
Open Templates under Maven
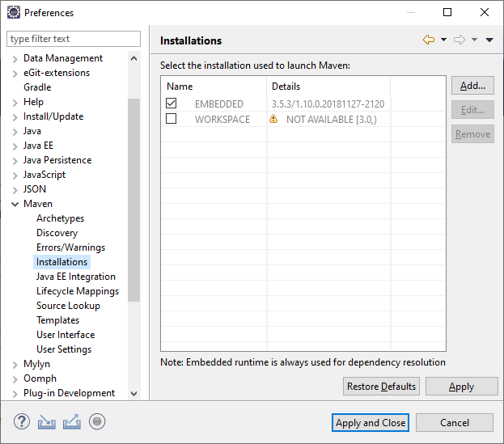(x=58, y=320)
